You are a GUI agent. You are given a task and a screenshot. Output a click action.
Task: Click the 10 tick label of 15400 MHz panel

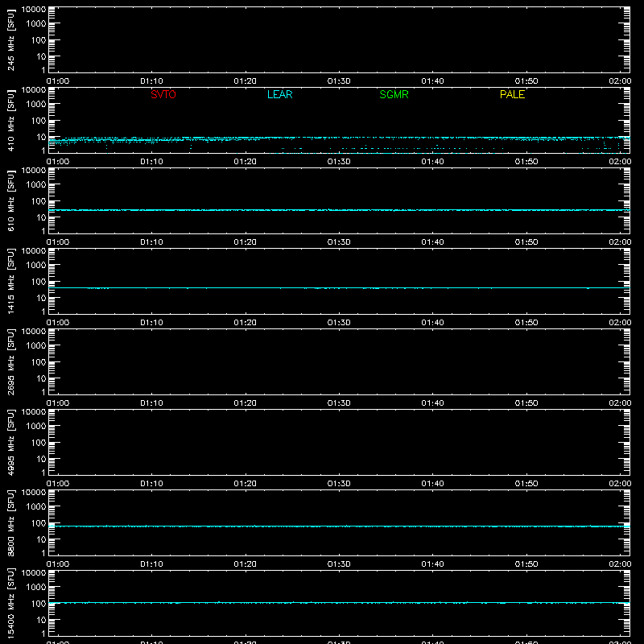42,620
